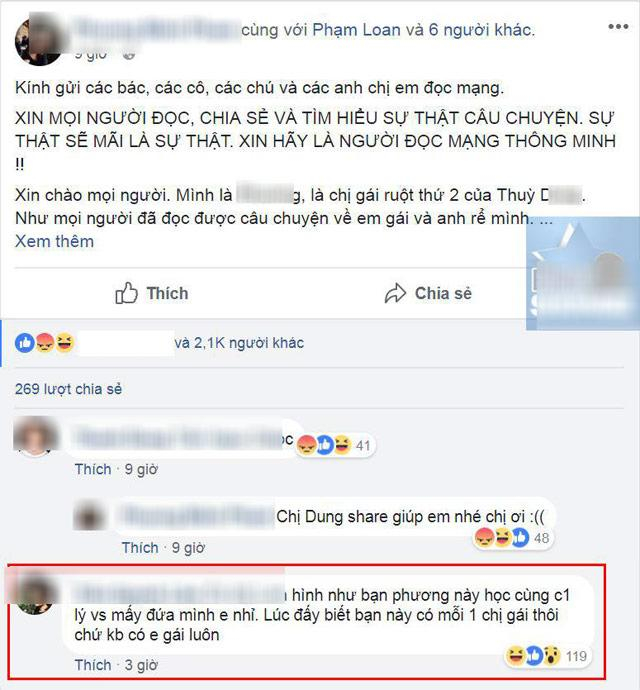
Task: Click the laughing reaction icon on post
Action: pyautogui.click(x=65, y=343)
